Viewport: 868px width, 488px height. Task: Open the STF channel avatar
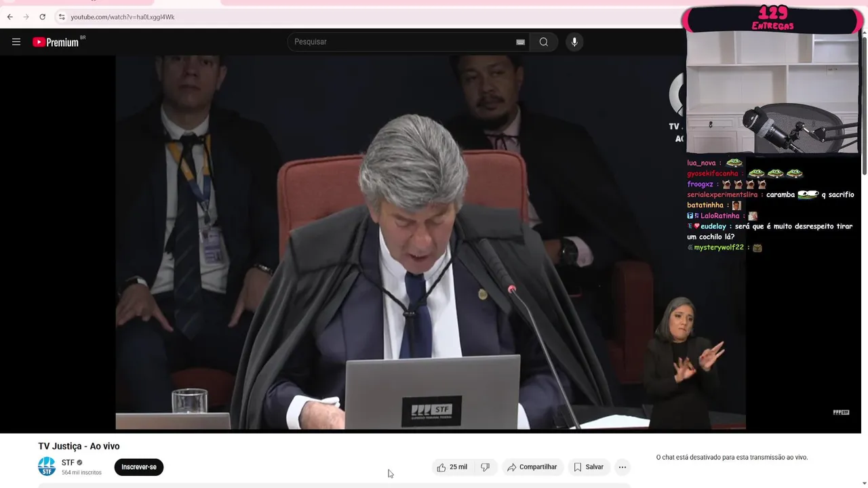tap(47, 466)
